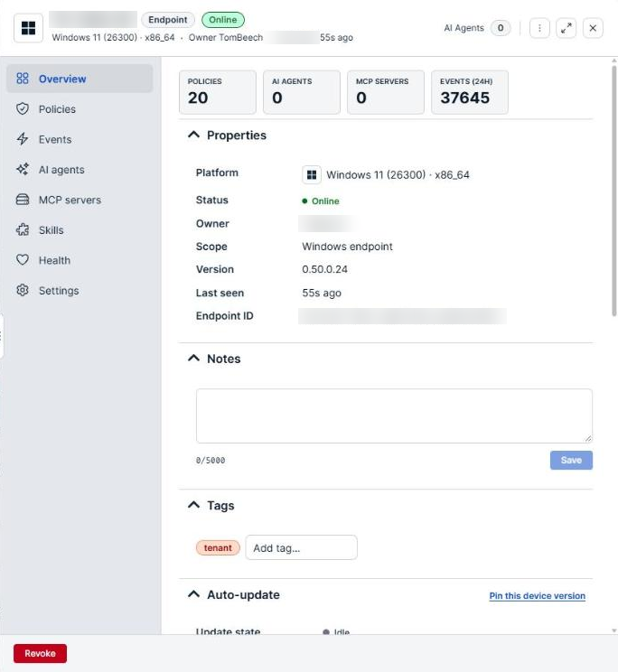Click the Online status badge in header
The width and height of the screenshot is (618, 672).
[223, 20]
